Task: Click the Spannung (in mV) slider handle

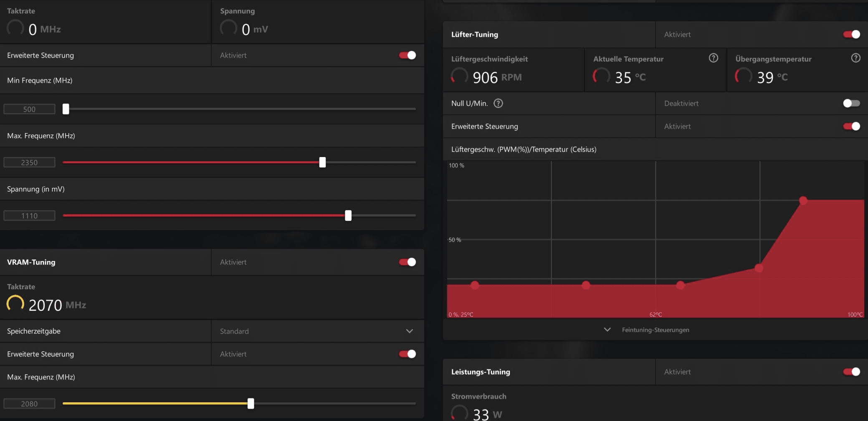Action: 348,216
